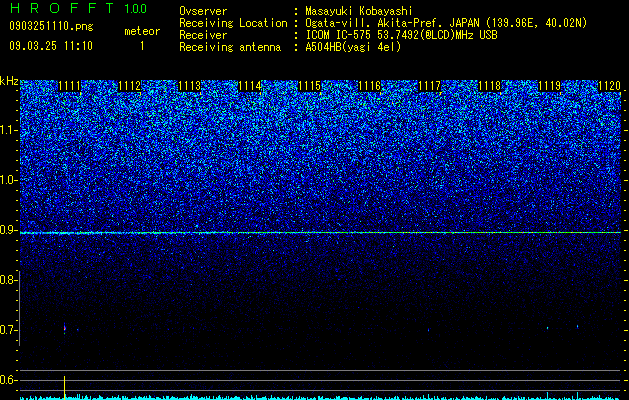Click the 1114 time marker label
Screen dimensions: 629x400
[250, 86]
